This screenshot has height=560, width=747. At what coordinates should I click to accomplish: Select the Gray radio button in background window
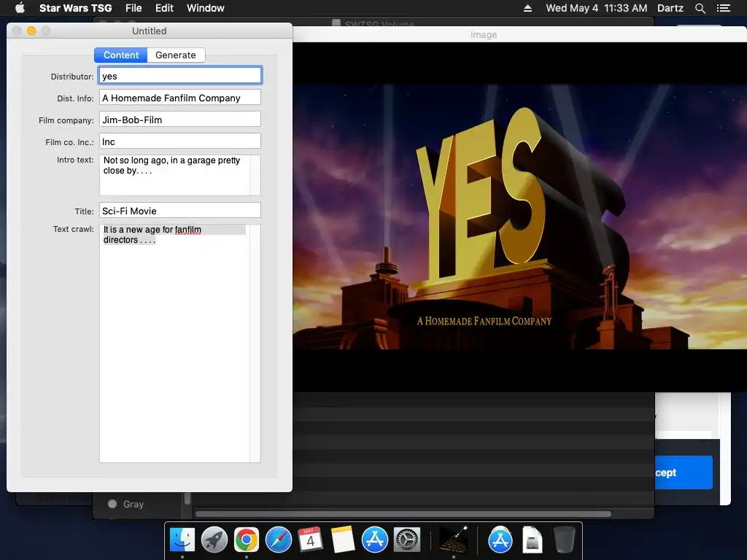click(x=112, y=504)
